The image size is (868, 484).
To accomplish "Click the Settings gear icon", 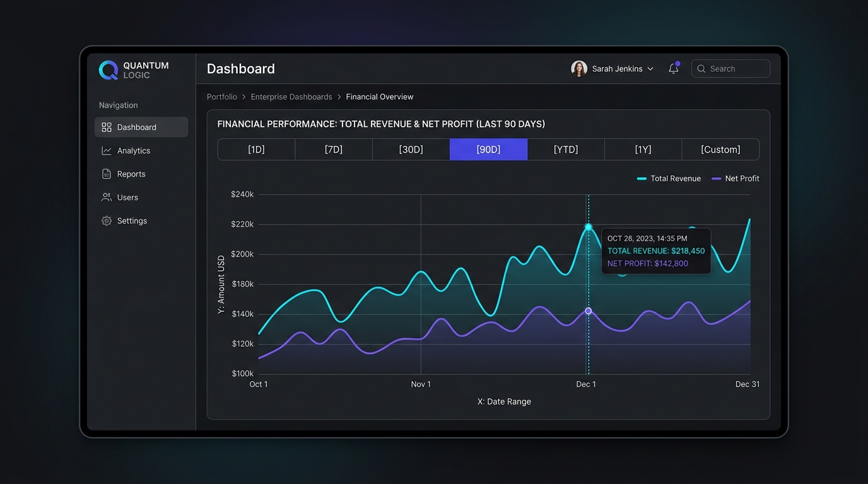I will pyautogui.click(x=107, y=221).
